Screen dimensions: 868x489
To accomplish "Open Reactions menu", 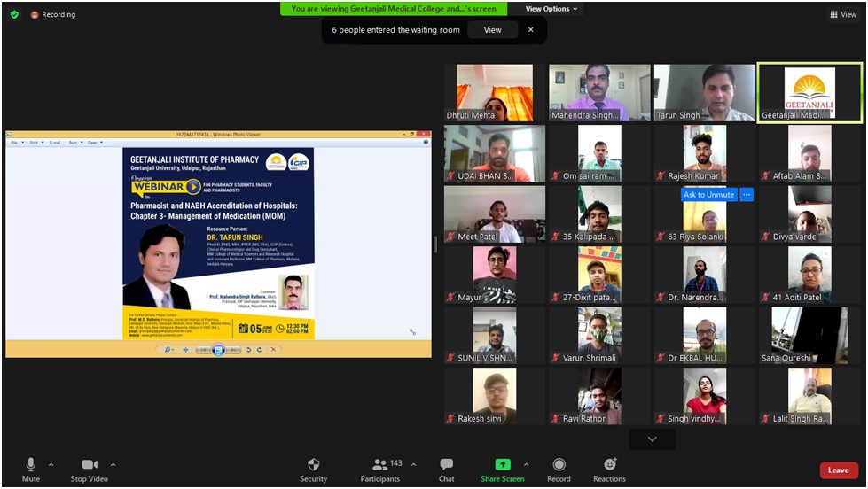I will coord(609,470).
